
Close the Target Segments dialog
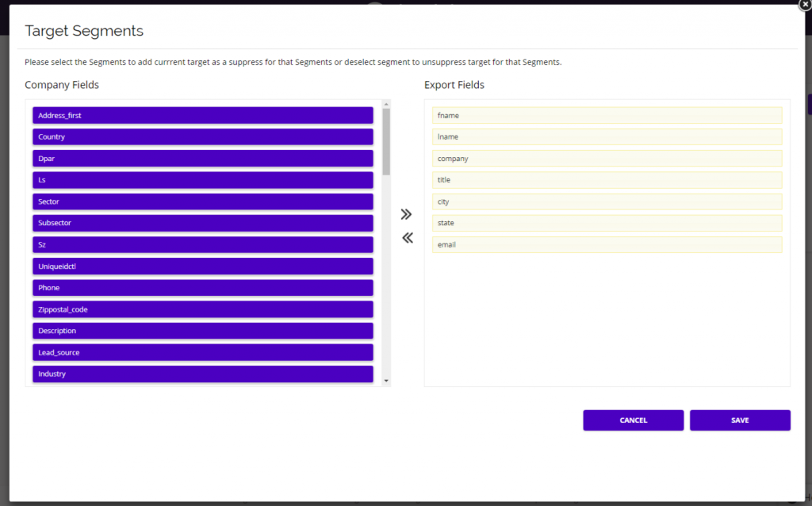804,5
